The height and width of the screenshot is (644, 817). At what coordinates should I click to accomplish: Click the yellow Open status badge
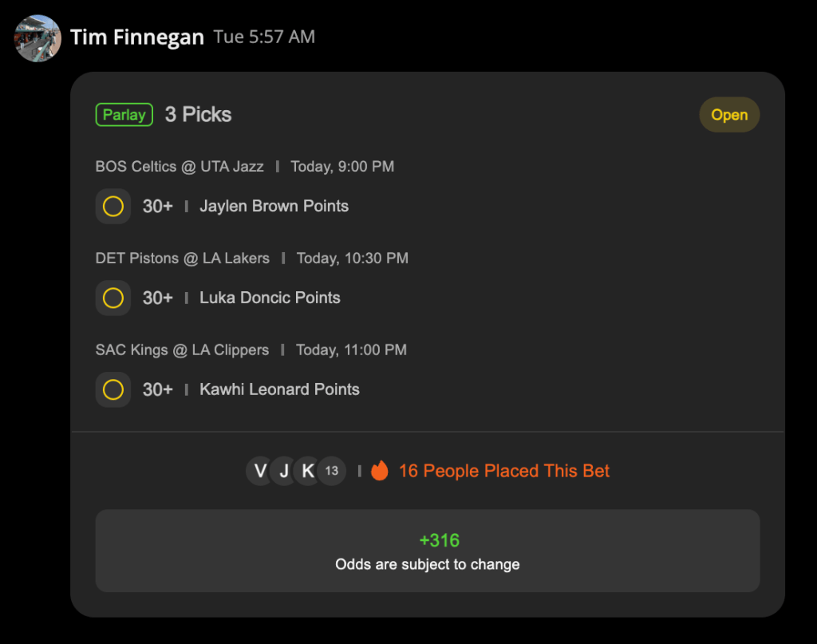(729, 115)
